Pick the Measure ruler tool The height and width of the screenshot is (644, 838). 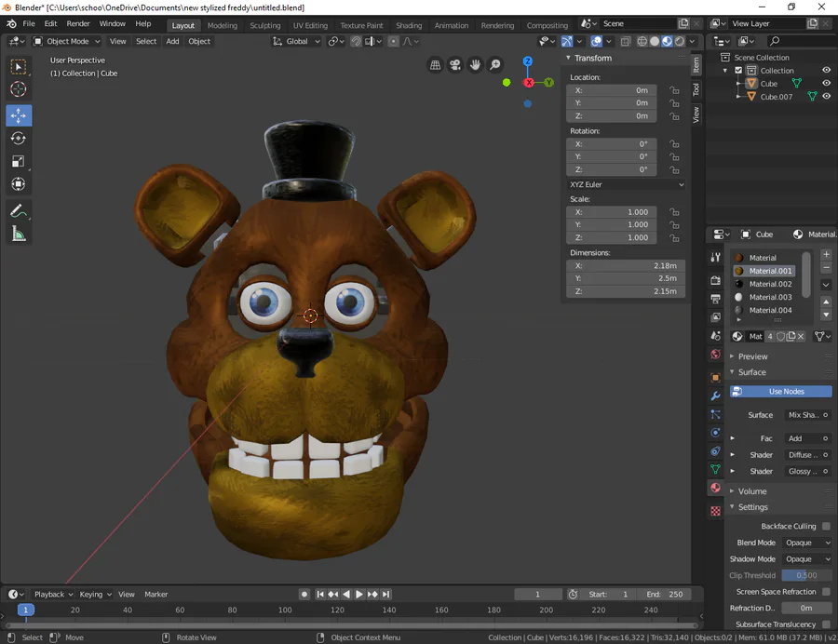(x=19, y=235)
